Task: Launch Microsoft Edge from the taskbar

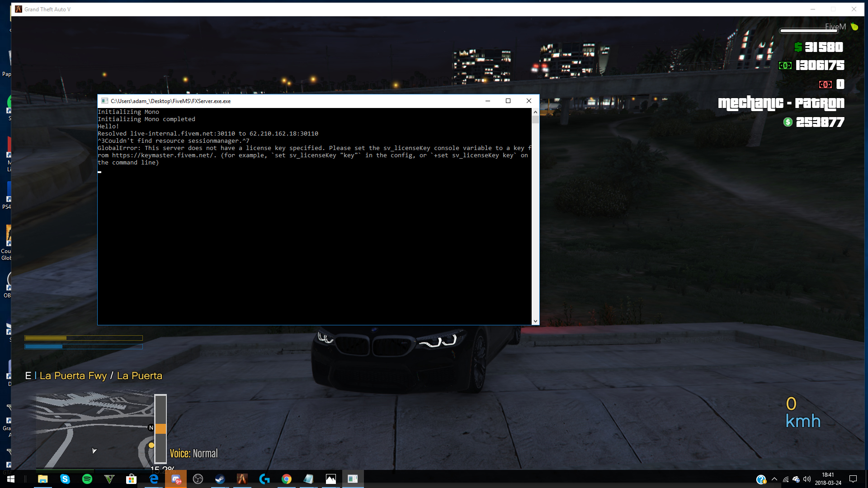Action: pos(154,479)
